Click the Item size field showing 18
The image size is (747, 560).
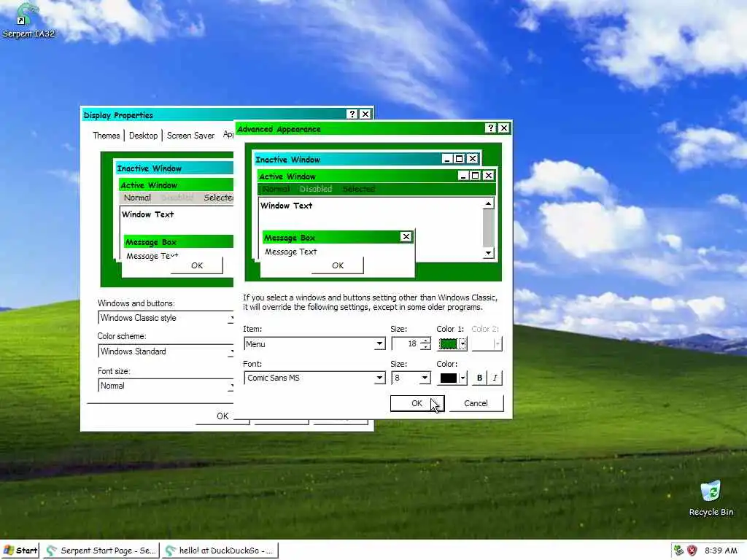(406, 344)
